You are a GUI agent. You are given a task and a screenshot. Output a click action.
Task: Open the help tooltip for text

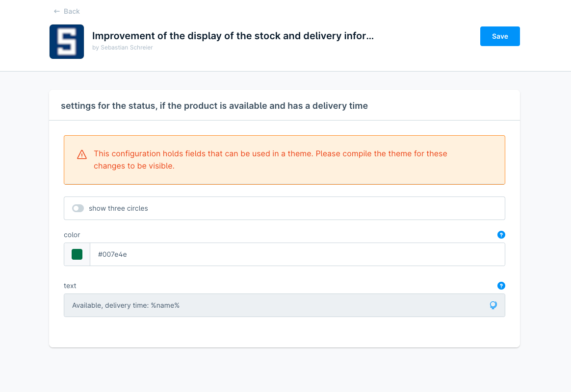pyautogui.click(x=501, y=286)
